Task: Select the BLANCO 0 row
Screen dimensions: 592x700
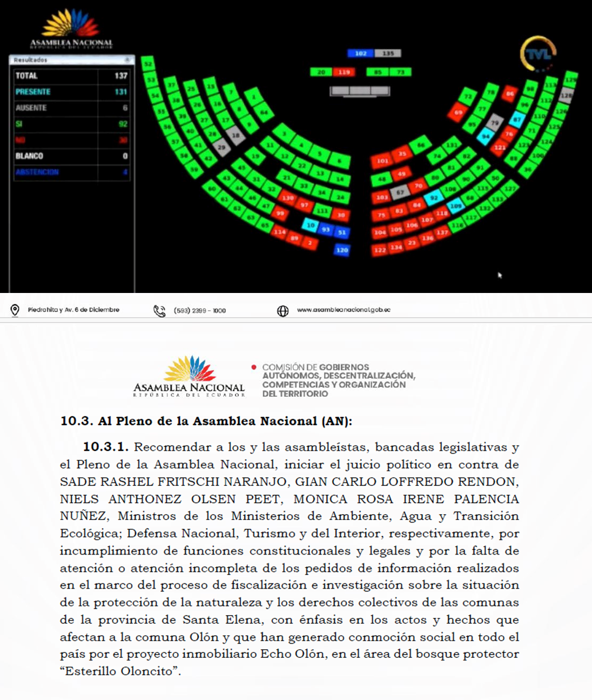Action: [x=72, y=156]
